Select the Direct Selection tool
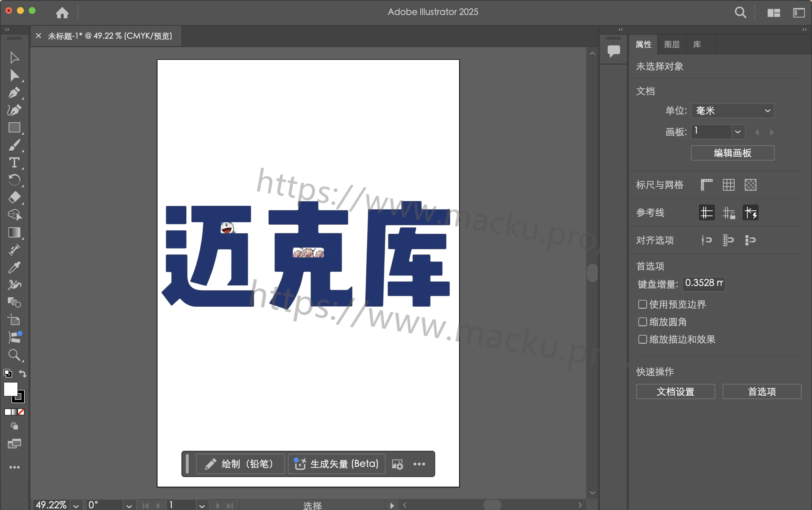The image size is (812, 510). click(x=14, y=76)
